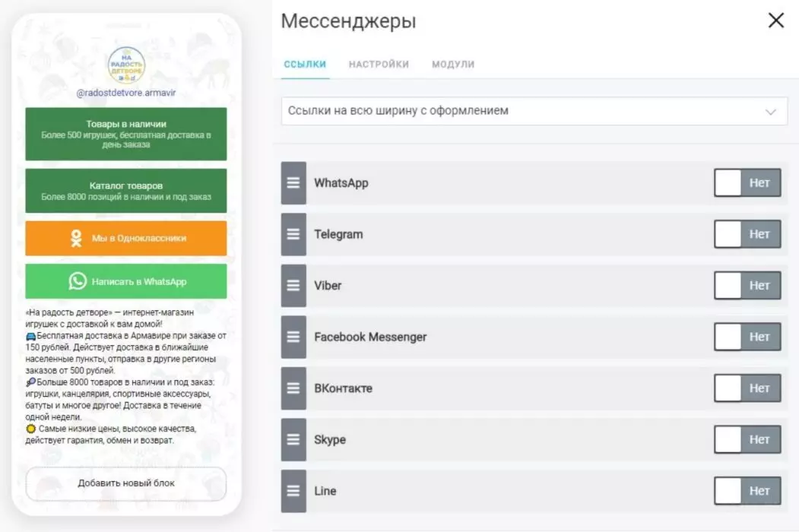Click the Facebook Messenger row label
The image size is (799, 532).
[x=370, y=337]
